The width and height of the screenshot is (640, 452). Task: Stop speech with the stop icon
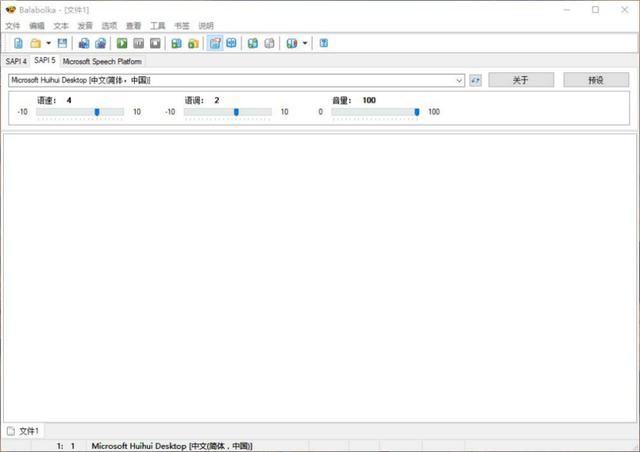pyautogui.click(x=155, y=43)
